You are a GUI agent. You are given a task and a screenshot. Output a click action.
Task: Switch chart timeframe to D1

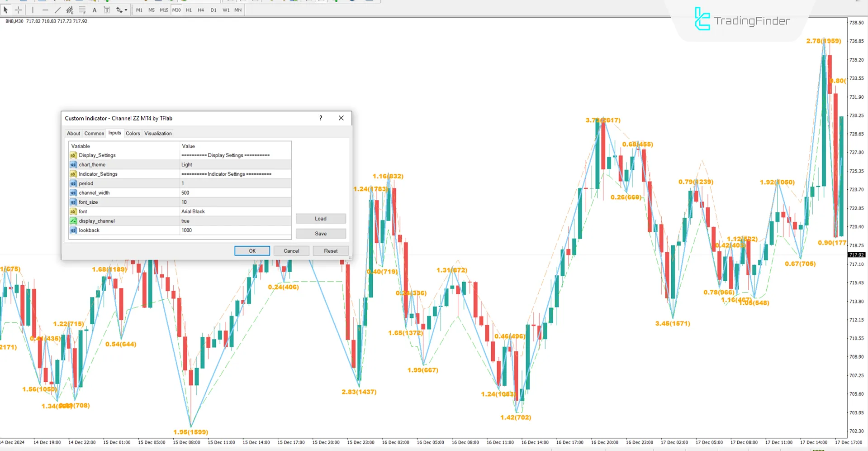click(x=213, y=10)
